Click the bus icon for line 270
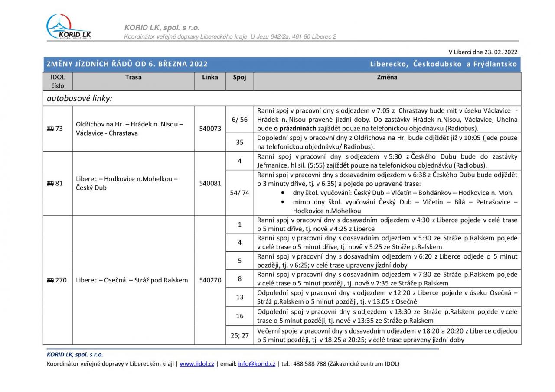 click(x=50, y=280)
